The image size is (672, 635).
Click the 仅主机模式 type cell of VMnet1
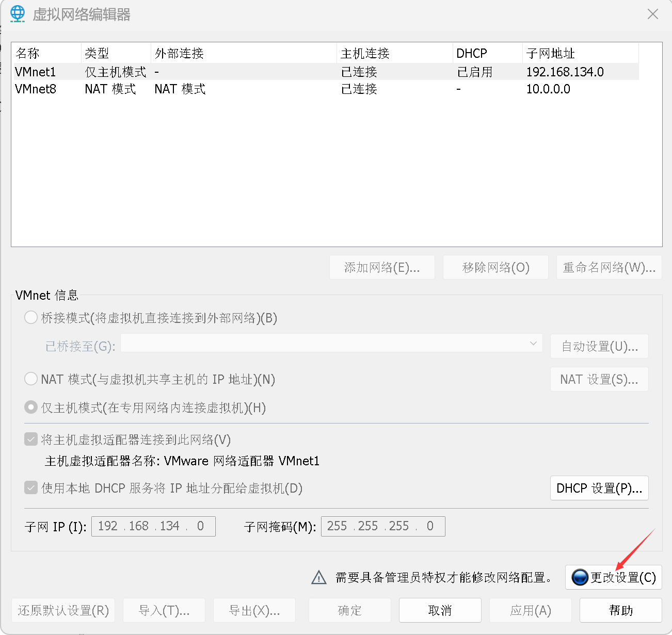click(116, 72)
